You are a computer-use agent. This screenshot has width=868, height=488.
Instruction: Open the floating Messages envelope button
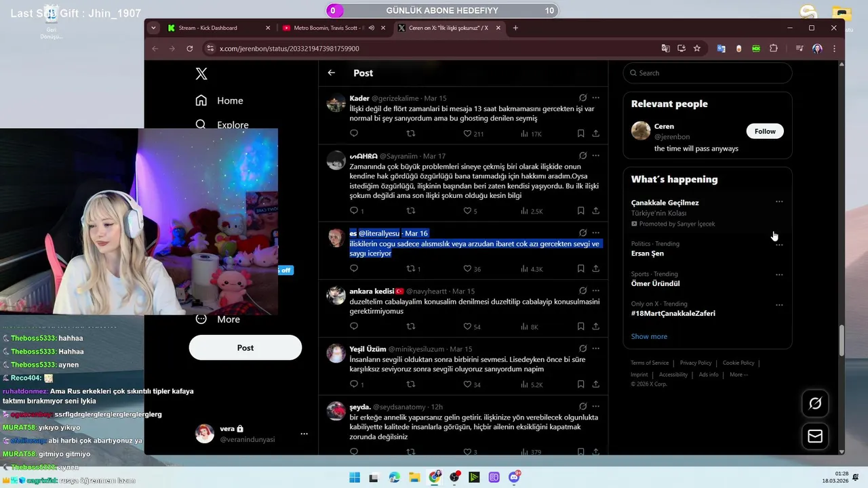[x=815, y=436]
